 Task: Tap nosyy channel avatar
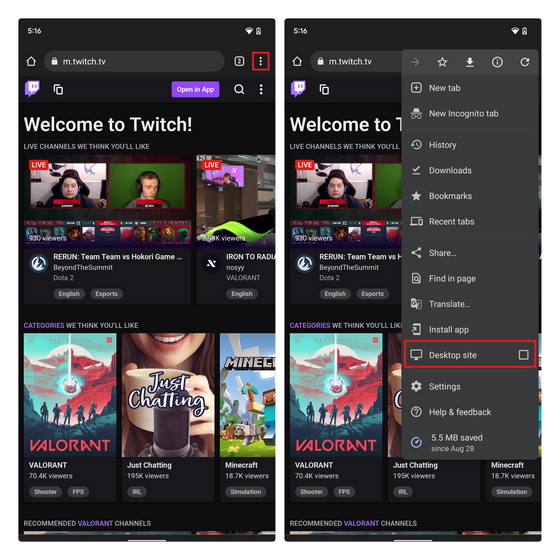pyautogui.click(x=211, y=264)
